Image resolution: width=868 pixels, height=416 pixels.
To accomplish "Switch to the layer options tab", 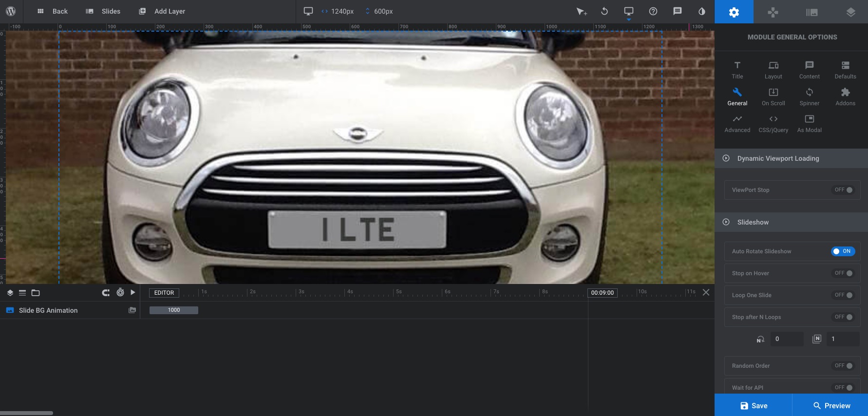I will pyautogui.click(x=850, y=12).
